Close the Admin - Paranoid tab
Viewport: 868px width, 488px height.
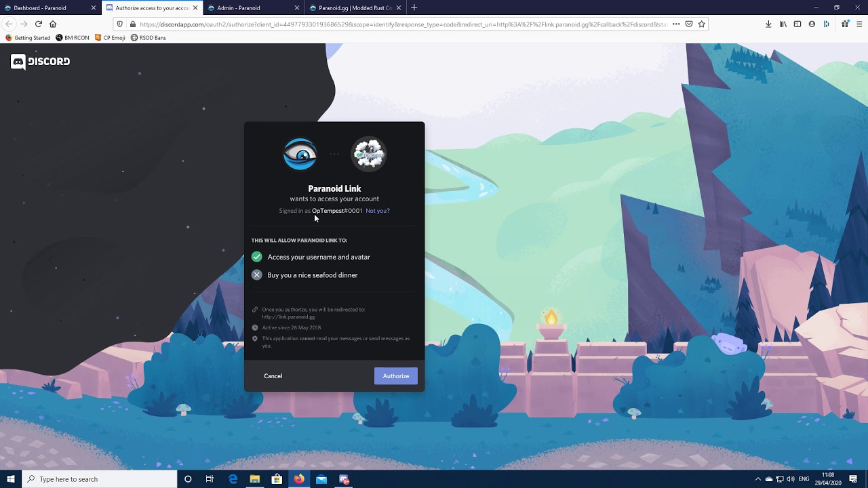297,8
